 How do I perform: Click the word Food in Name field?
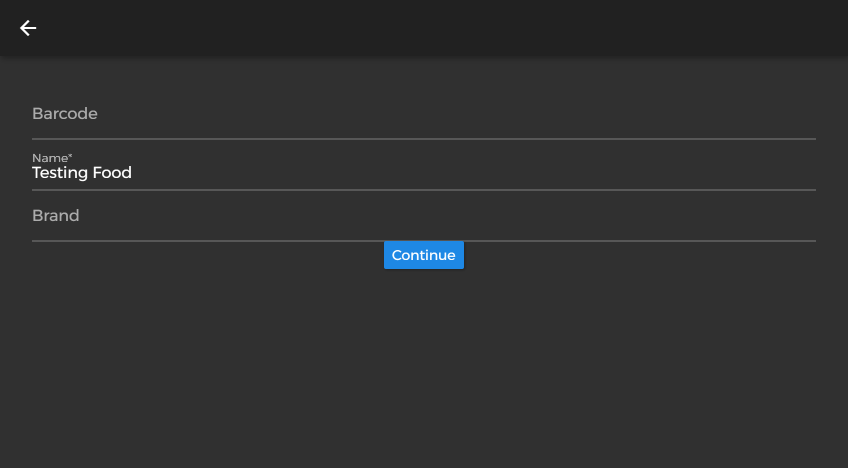[112, 173]
